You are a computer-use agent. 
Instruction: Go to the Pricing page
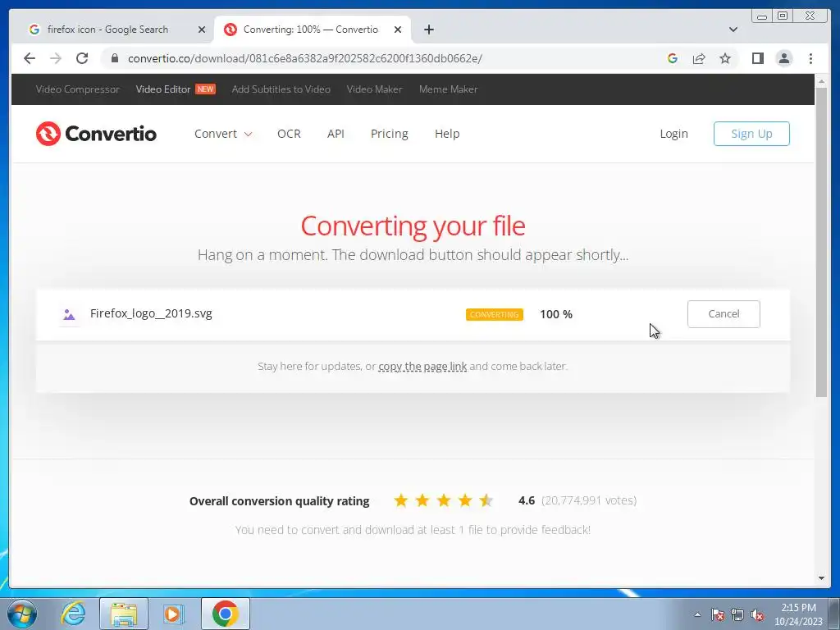(x=389, y=134)
